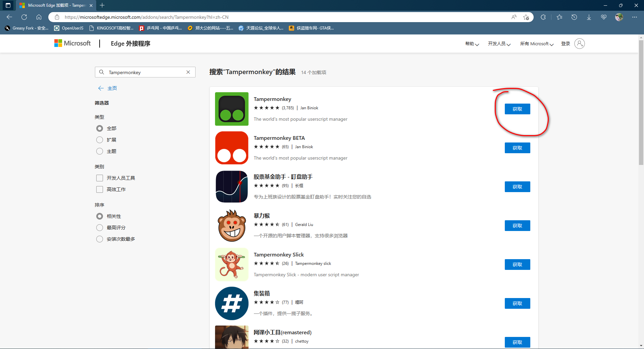Open the tab actions menu icon
This screenshot has height=349, width=644.
point(8,5)
